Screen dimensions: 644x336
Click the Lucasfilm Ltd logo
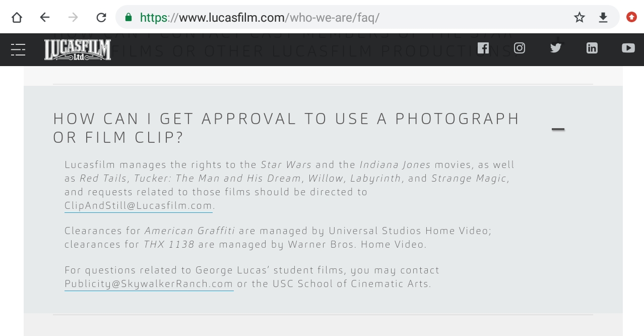coord(78,50)
